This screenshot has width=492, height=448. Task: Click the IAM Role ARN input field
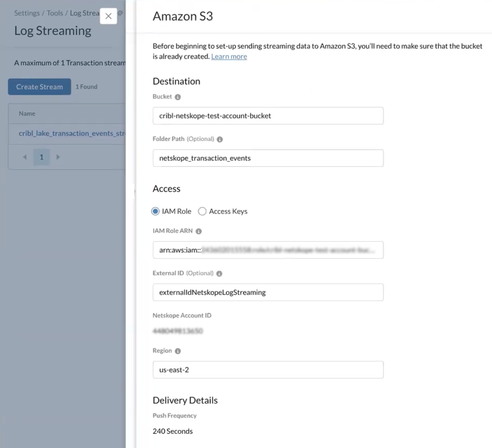pyautogui.click(x=268, y=250)
